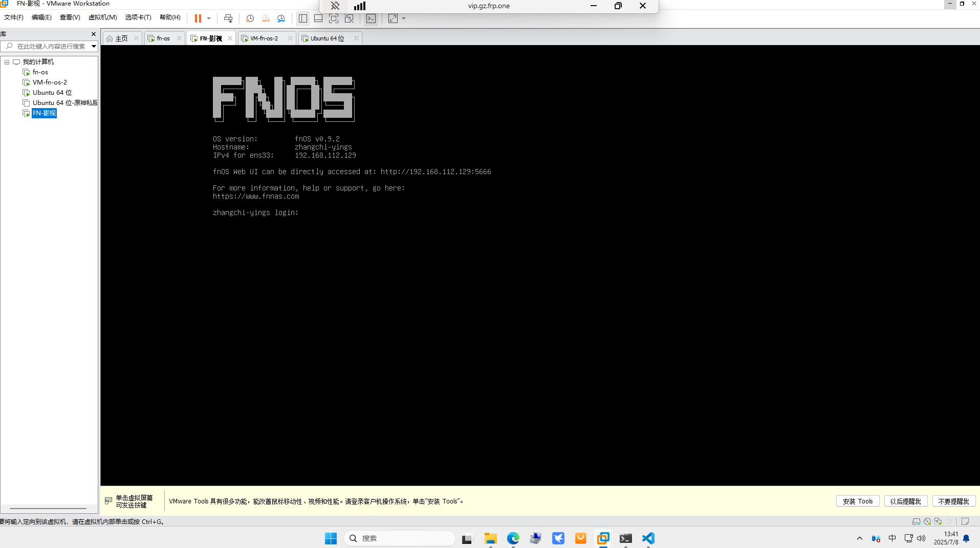Click the volume icon in the tray
Screen dimensions: 980x548
(921, 538)
